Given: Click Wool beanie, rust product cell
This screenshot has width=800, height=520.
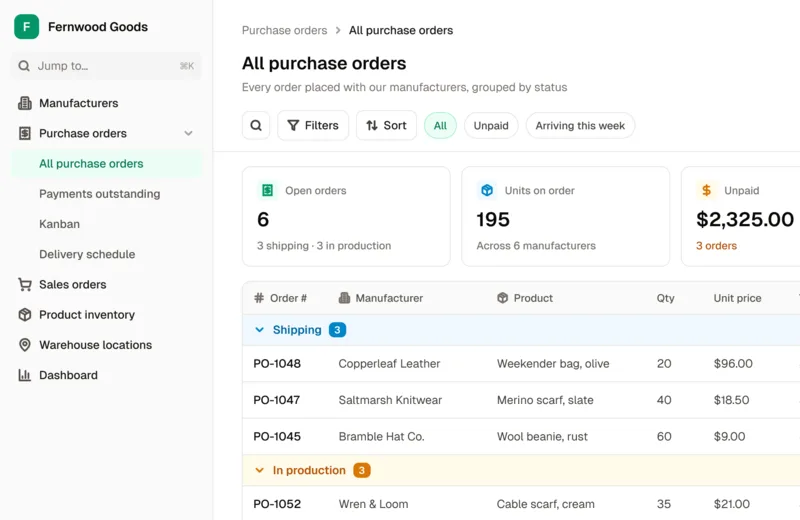Looking at the screenshot, I should pos(542,436).
